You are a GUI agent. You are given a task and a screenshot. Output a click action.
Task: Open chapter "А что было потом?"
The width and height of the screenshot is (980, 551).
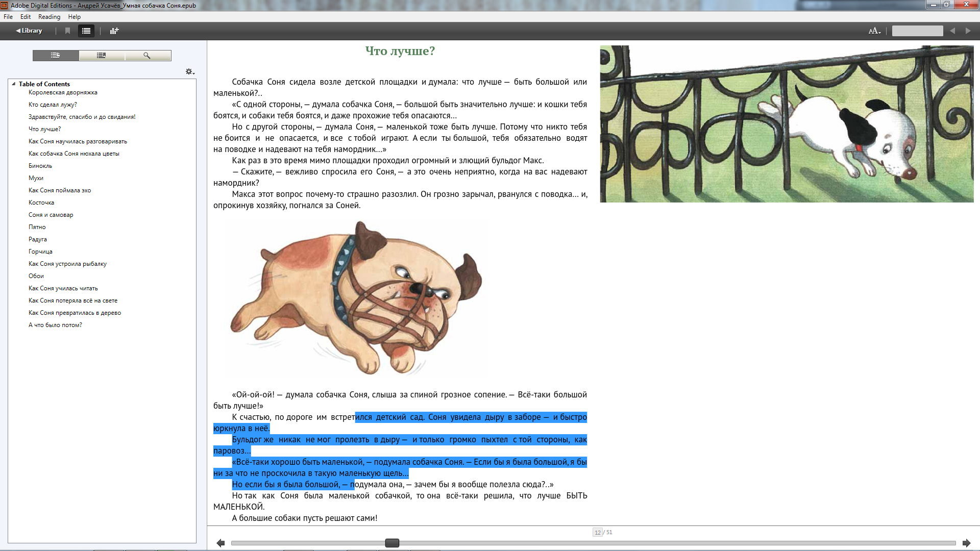[x=55, y=325]
